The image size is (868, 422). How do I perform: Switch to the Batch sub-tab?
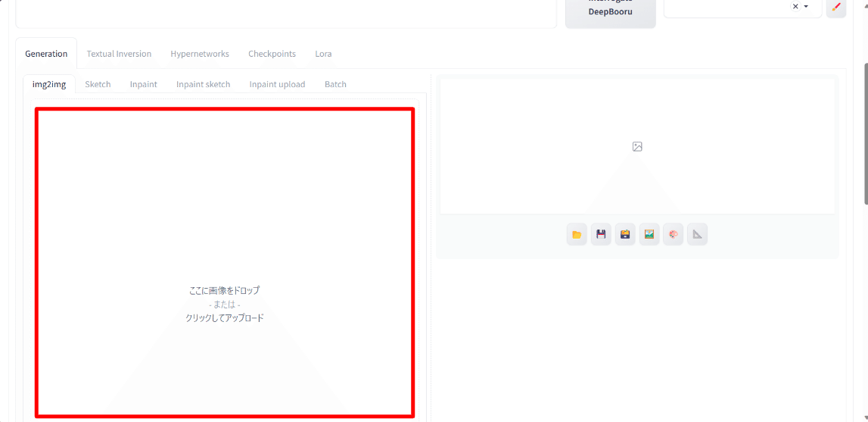(335, 84)
